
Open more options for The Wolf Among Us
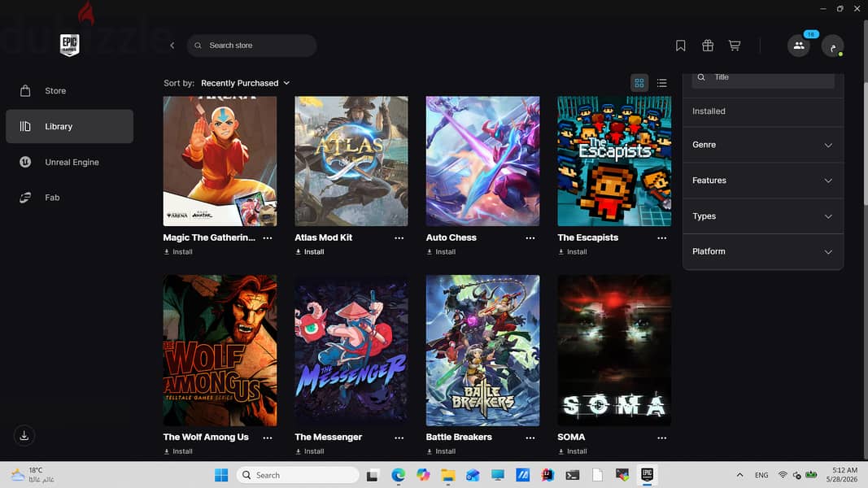268,438
